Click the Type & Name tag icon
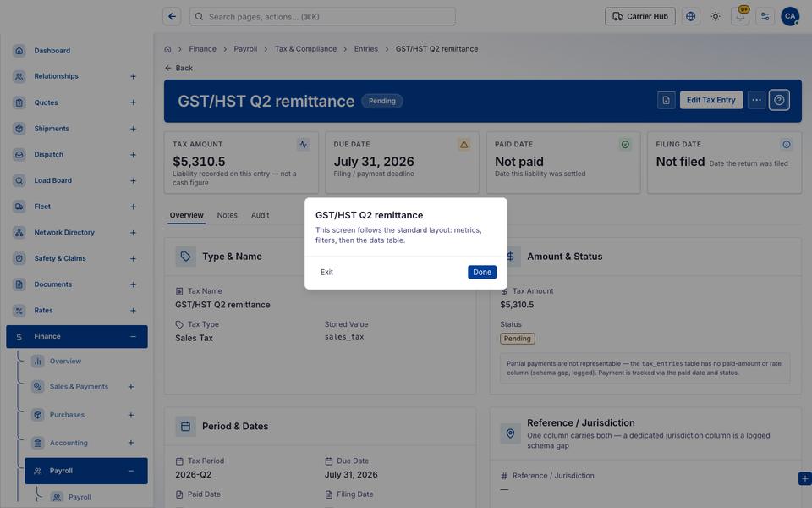 click(x=185, y=257)
